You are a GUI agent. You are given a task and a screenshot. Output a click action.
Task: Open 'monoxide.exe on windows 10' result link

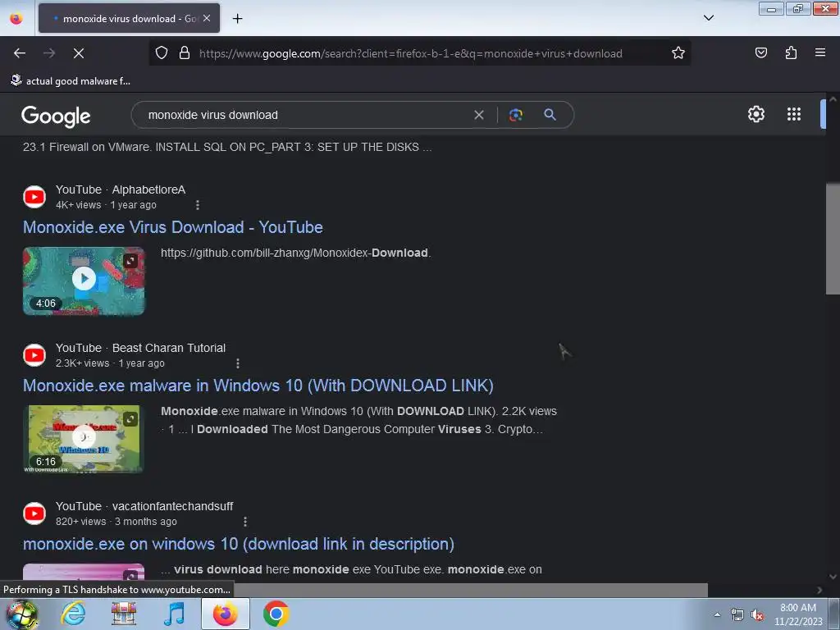(x=239, y=544)
